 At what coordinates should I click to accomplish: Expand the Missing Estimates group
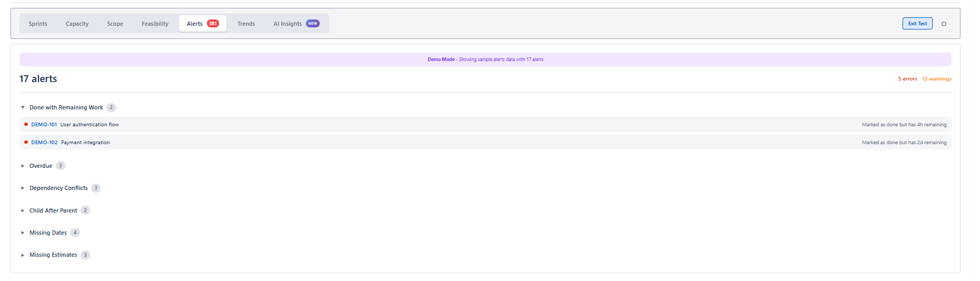click(x=23, y=255)
